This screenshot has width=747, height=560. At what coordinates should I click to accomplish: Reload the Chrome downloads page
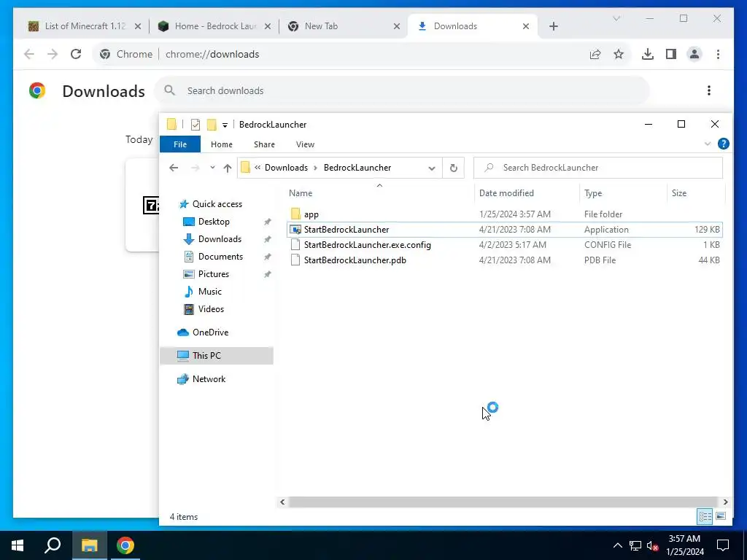coord(76,54)
